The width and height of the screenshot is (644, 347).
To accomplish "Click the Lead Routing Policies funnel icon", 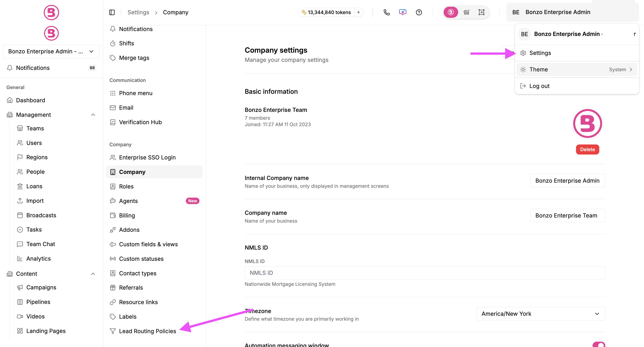I will tap(113, 331).
